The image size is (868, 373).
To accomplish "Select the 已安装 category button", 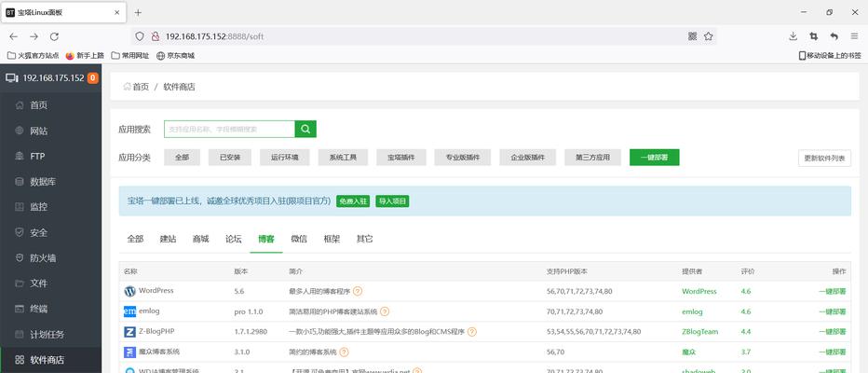I will [230, 158].
